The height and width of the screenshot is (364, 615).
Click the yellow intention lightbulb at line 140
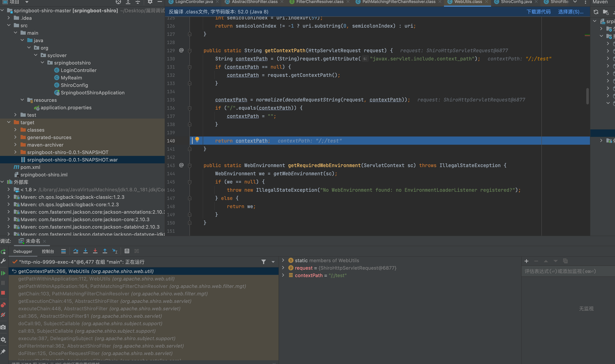point(197,140)
